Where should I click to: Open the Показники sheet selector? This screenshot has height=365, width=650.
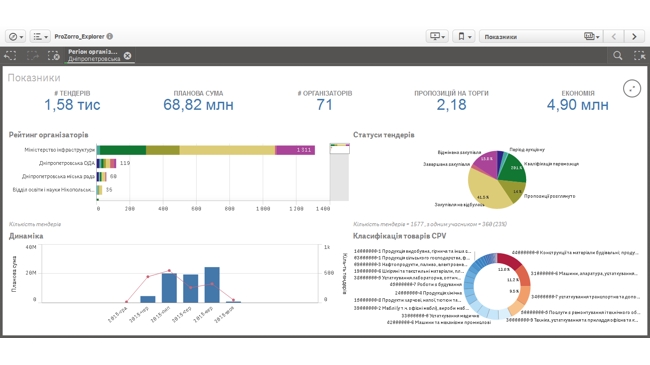point(541,36)
